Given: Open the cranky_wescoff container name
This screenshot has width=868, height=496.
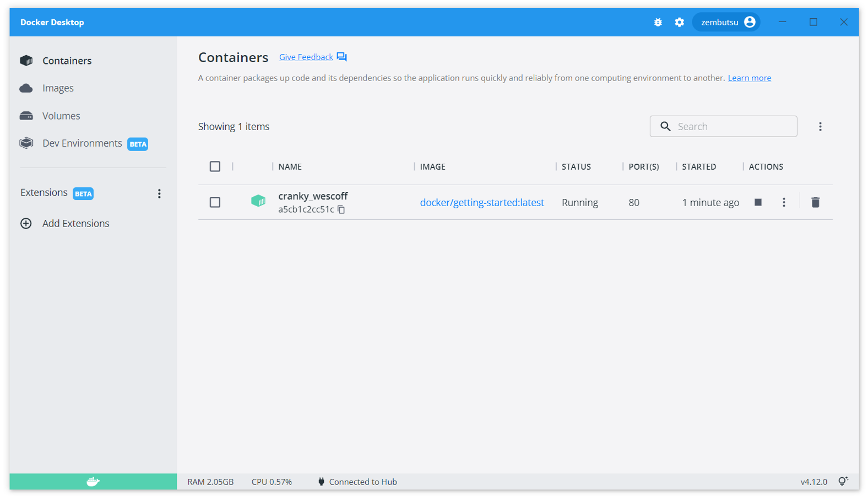Looking at the screenshot, I should (x=313, y=196).
